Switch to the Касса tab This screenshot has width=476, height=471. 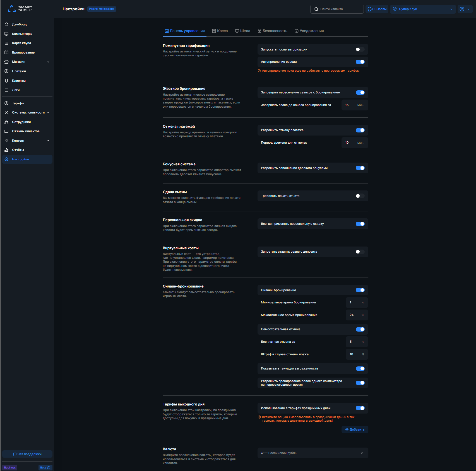tap(220, 31)
